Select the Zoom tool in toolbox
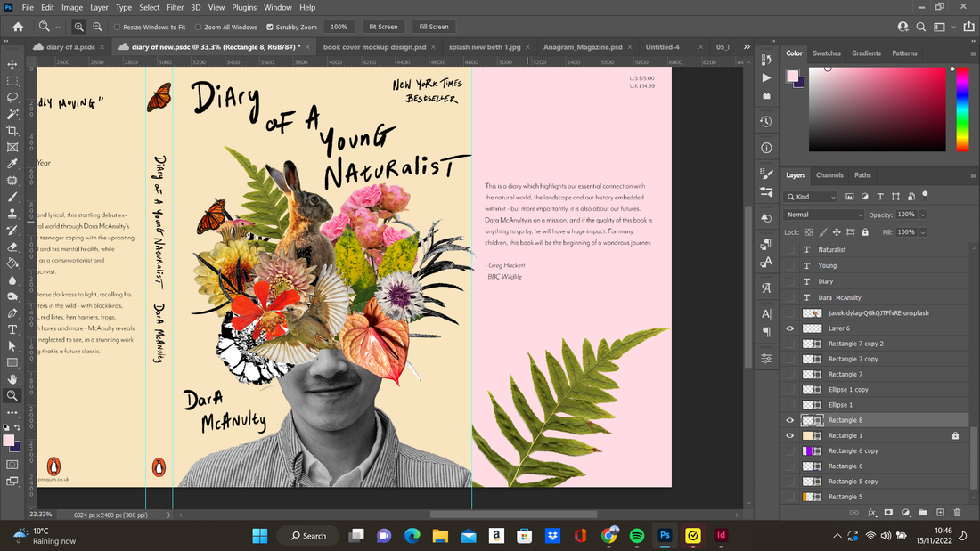The image size is (980, 551). point(12,395)
